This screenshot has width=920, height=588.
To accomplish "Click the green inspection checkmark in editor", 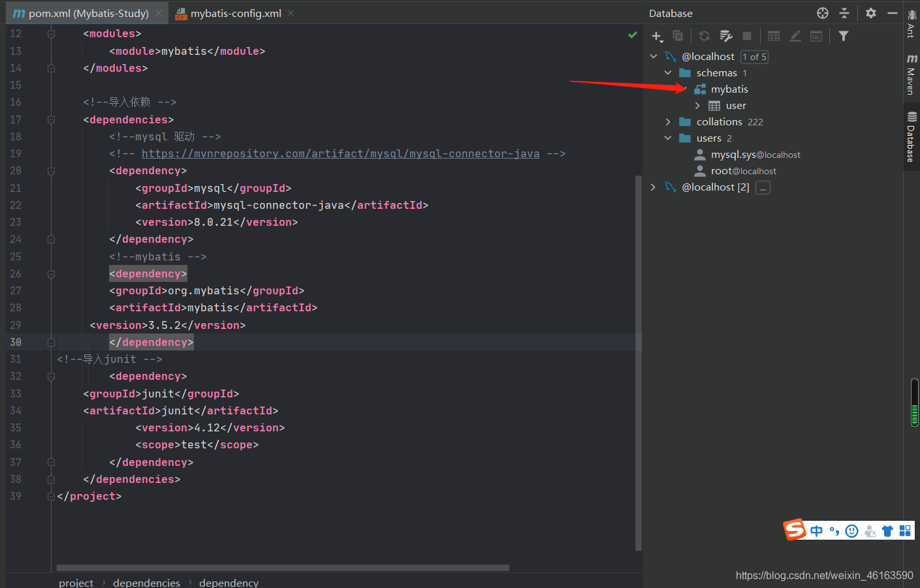I will click(632, 35).
